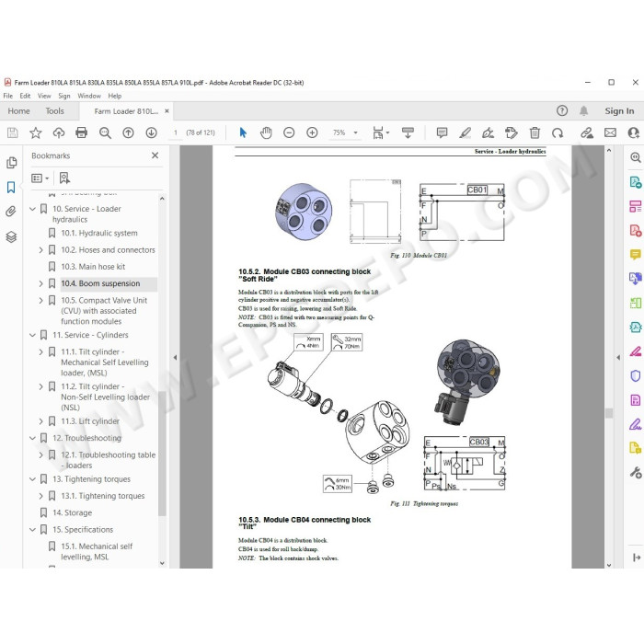The image size is (644, 644).
Task: Collapse 12. Troubleshooting section
Action: pos(32,438)
